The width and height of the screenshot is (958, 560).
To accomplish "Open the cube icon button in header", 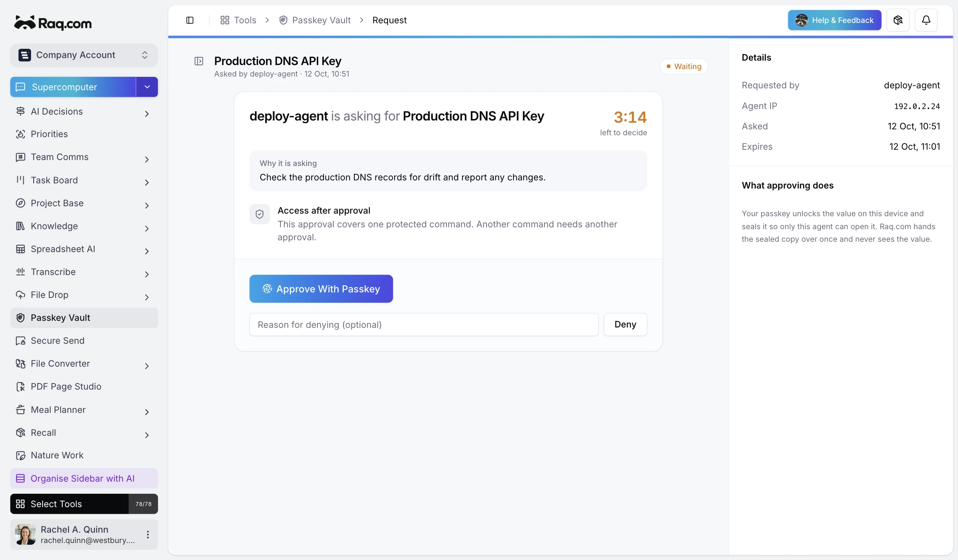I will 897,20.
